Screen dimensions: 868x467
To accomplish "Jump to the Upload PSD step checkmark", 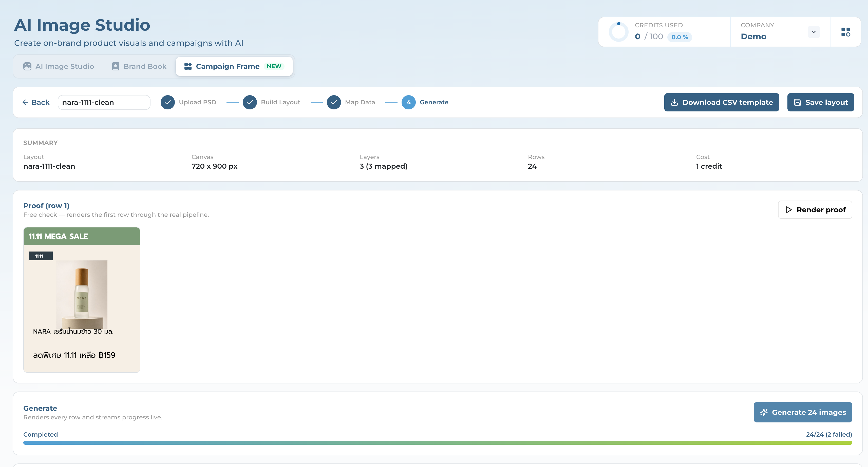I will [x=167, y=102].
